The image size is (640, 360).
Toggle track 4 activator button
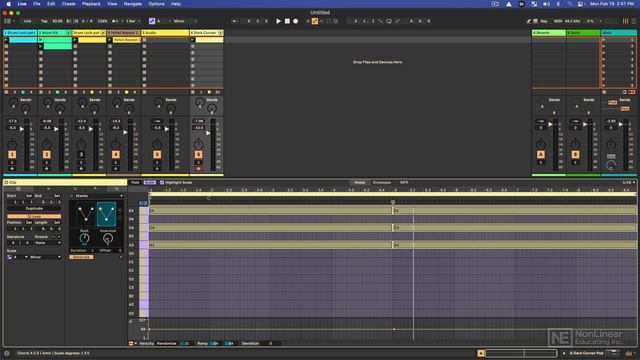(x=116, y=154)
